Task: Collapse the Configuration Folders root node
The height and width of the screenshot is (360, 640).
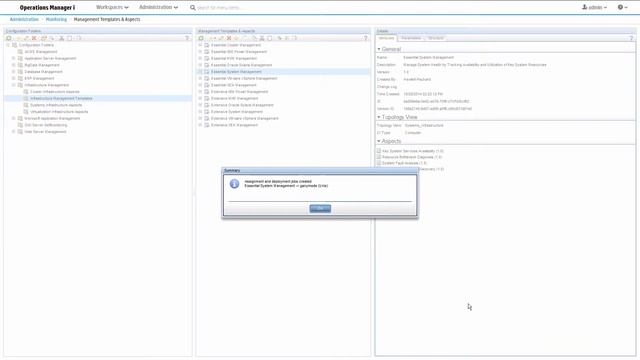Action: pos(8,45)
